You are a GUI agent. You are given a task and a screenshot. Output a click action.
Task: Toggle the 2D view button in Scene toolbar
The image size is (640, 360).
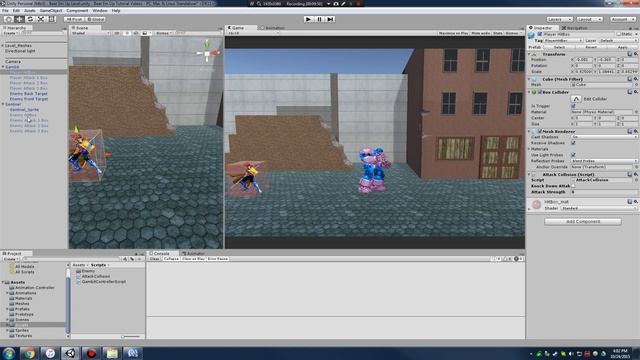click(117, 33)
